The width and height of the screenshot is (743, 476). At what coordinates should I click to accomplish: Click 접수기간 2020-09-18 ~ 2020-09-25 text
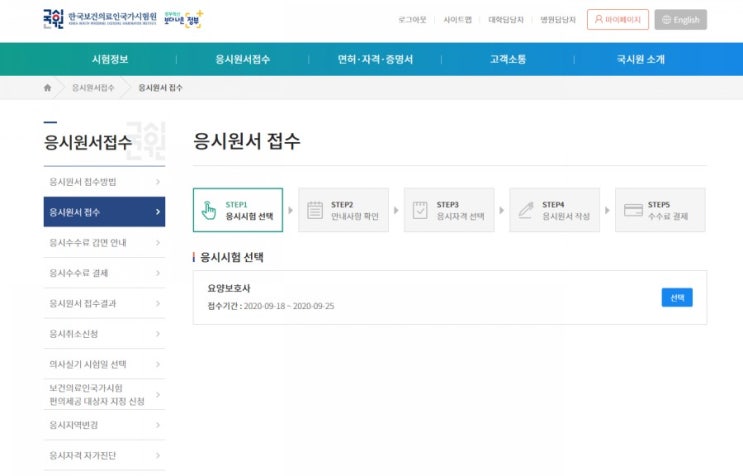pyautogui.click(x=271, y=306)
